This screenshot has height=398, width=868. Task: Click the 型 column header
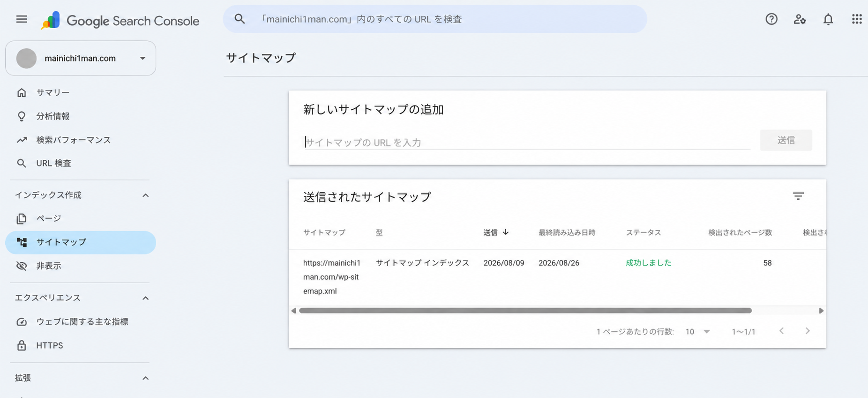[379, 233]
